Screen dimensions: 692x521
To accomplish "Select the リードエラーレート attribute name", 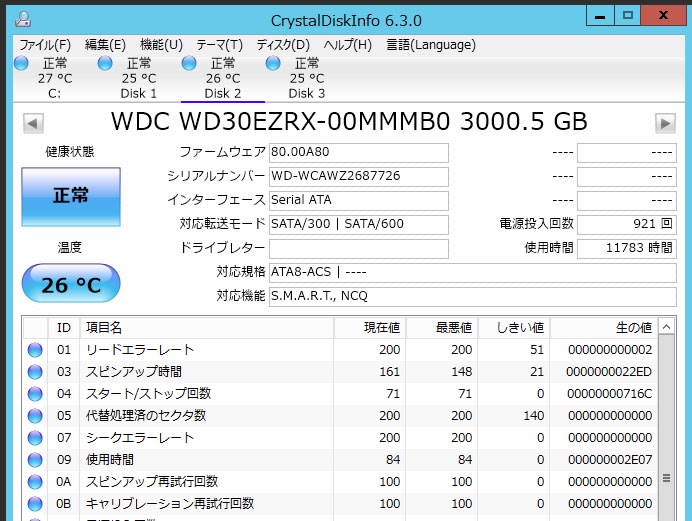I will click(x=140, y=350).
